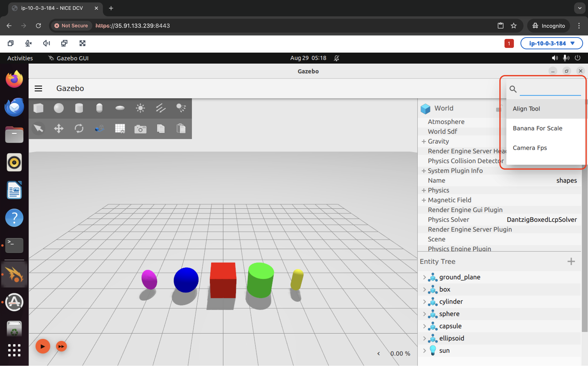Insert a sphere shape
Image resolution: width=588 pixels, height=367 pixels.
click(x=59, y=108)
